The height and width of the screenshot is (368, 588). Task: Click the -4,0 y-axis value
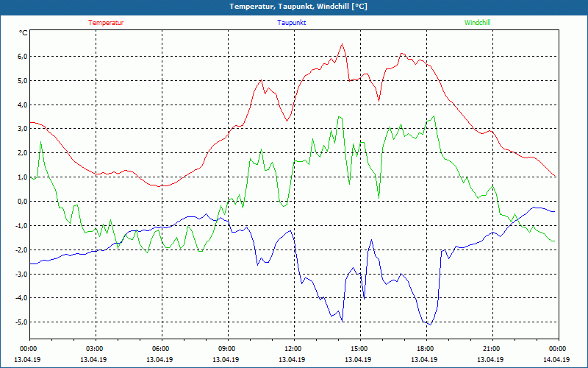21,298
